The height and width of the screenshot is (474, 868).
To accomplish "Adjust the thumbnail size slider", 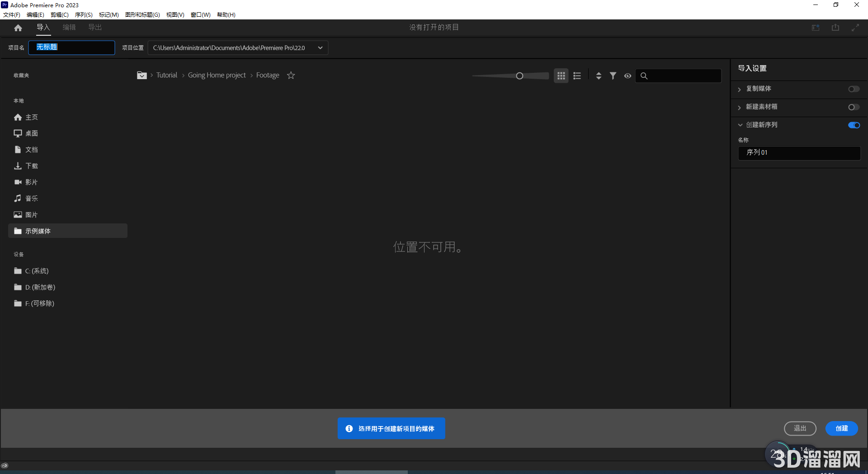I will [x=519, y=76].
